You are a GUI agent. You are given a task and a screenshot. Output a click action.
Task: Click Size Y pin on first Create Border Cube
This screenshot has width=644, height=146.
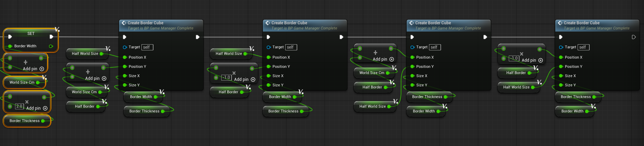(x=125, y=85)
